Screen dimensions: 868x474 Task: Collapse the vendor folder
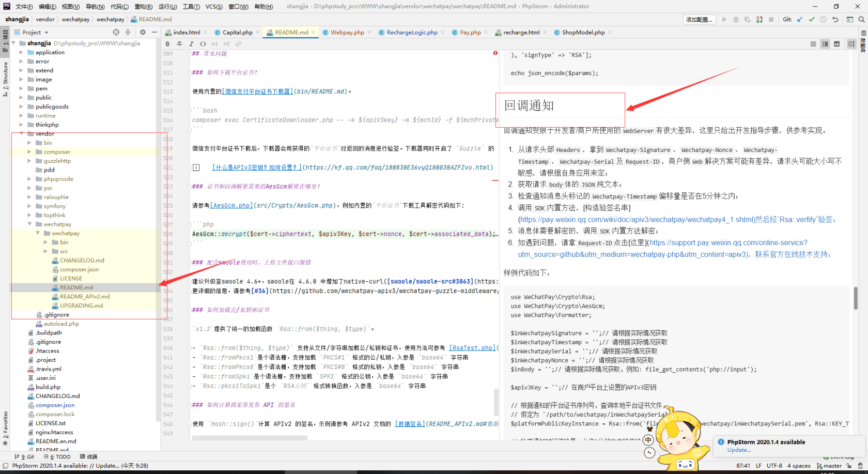(21, 133)
